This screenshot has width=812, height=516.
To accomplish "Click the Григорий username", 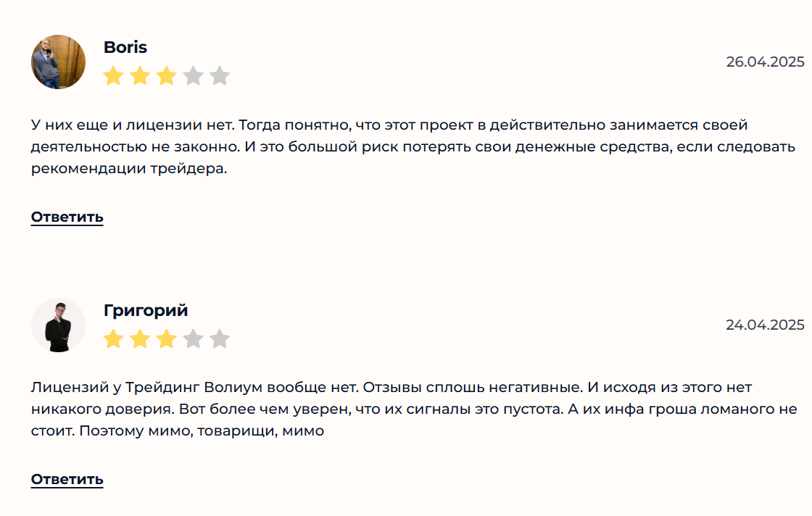I will click(x=146, y=310).
